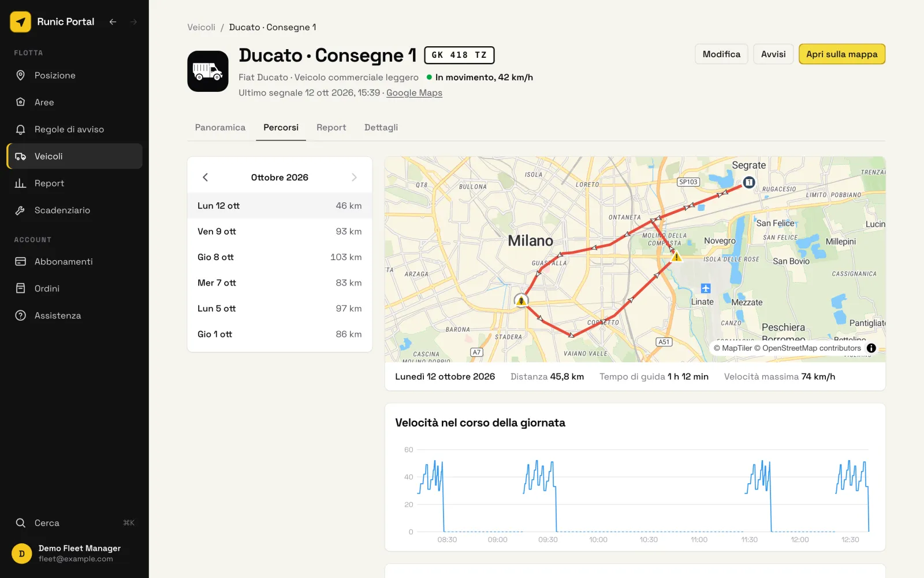Click the Demo Fleet Manager avatar
Viewport: 924px width, 578px height.
coord(22,554)
